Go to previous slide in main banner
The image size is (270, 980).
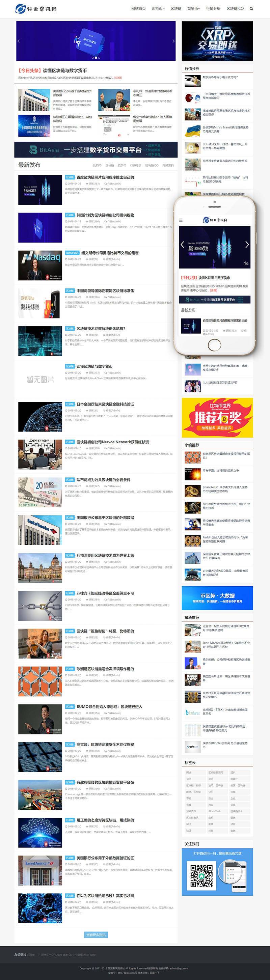click(19, 41)
